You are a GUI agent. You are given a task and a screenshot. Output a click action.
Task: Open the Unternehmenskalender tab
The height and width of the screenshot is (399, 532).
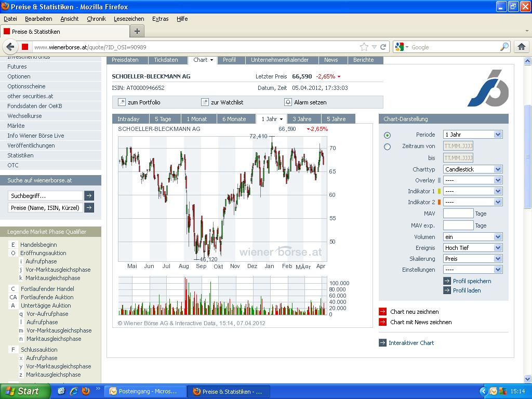pyautogui.click(x=280, y=60)
